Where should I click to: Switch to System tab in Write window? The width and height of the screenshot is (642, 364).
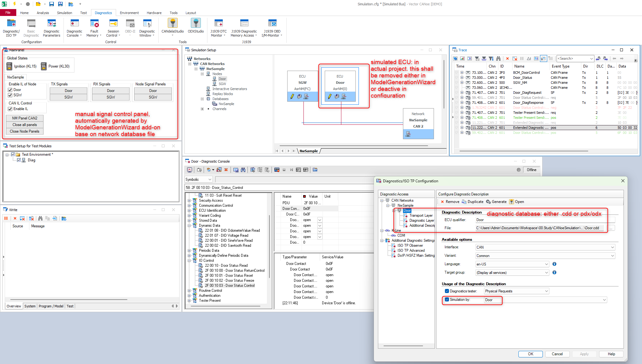[x=30, y=306]
